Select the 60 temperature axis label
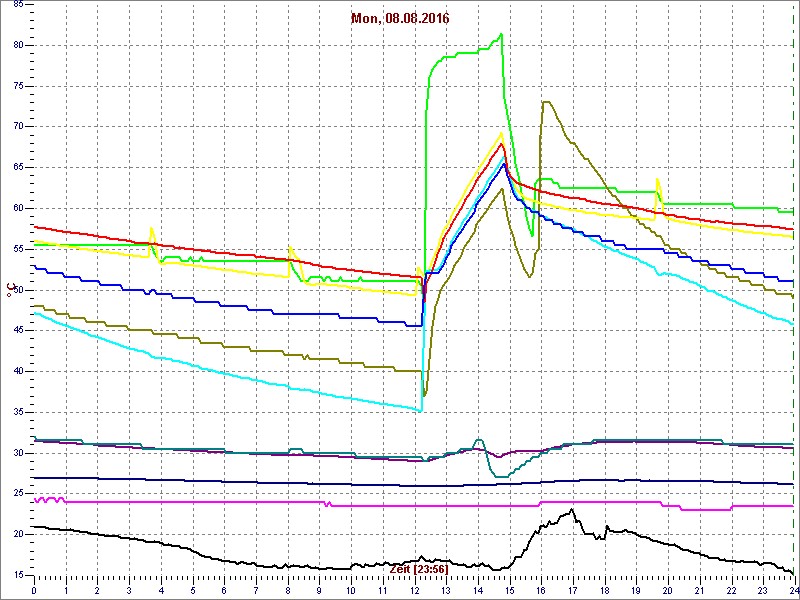This screenshot has width=800, height=600. (x=17, y=208)
